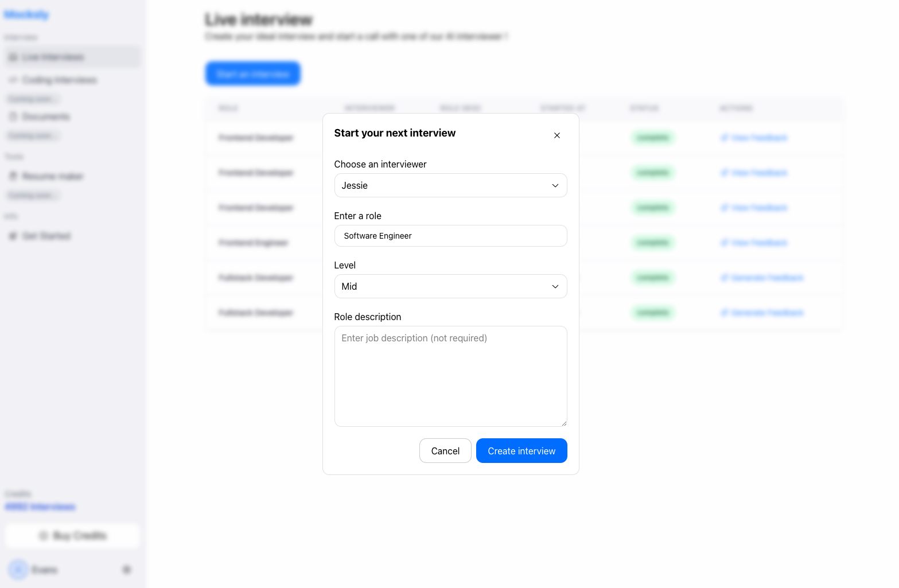Click the Jessie dropdown chevron arrow
Viewport: 899px width, 588px height.
click(555, 186)
